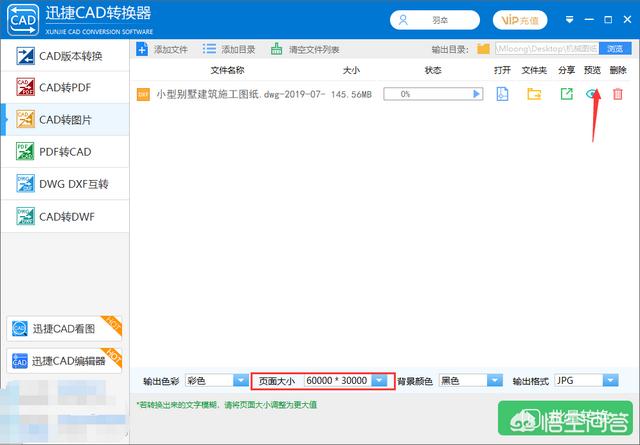
Task: Expand the 页面大小 page size dropdown
Action: pos(379,381)
